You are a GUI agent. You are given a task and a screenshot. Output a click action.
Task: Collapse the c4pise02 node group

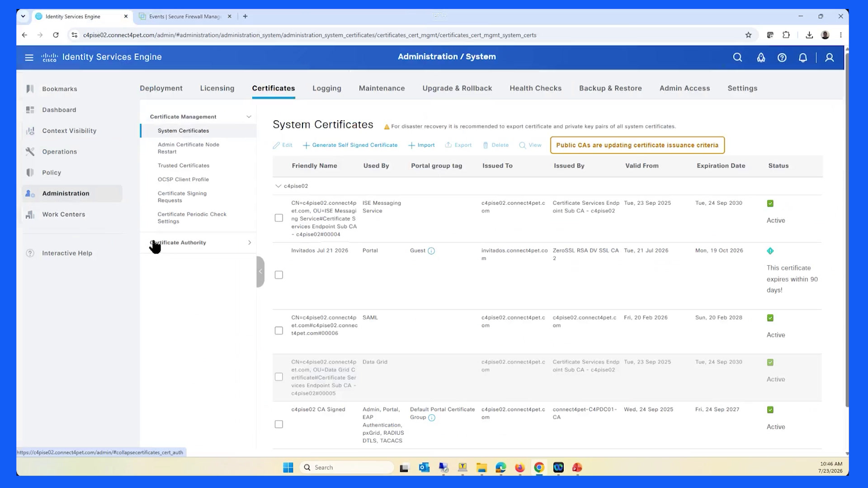[278, 186]
